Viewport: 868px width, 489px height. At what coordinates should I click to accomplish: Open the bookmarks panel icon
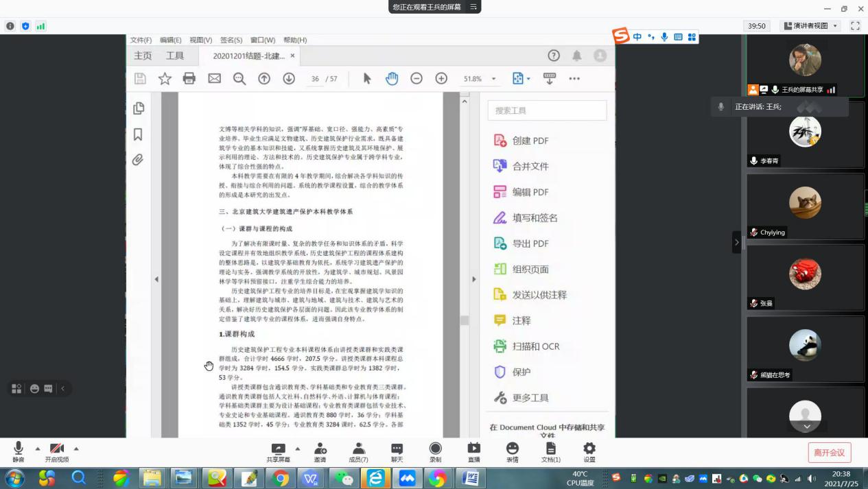coord(138,134)
